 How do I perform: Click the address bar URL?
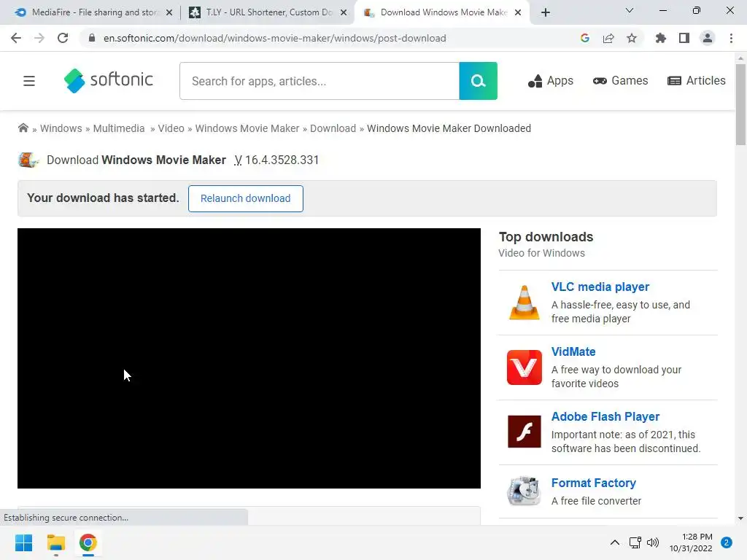tap(275, 38)
